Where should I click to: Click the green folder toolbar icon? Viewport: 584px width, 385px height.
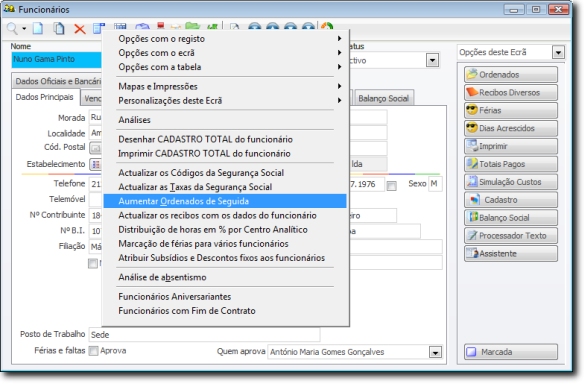192,26
